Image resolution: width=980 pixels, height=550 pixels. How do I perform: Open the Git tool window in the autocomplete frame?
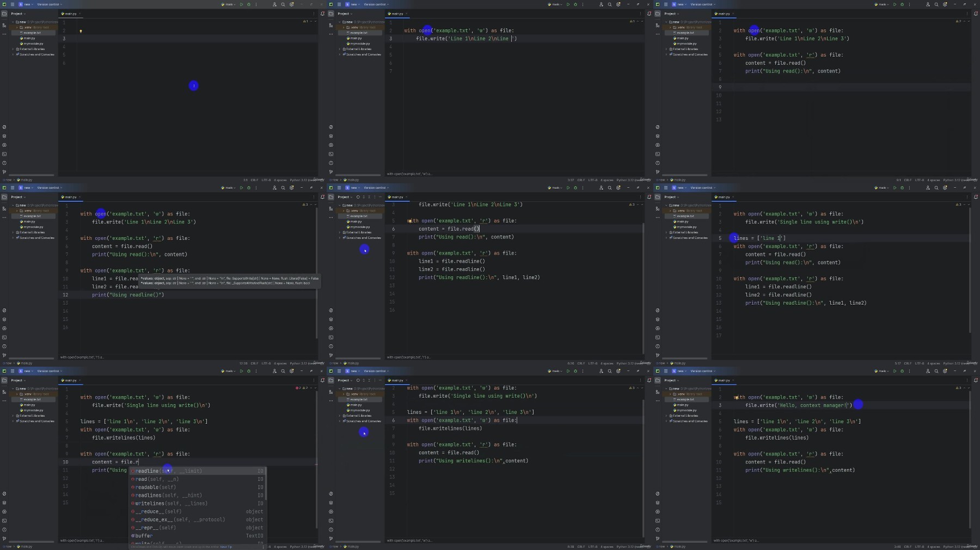[x=4, y=539]
